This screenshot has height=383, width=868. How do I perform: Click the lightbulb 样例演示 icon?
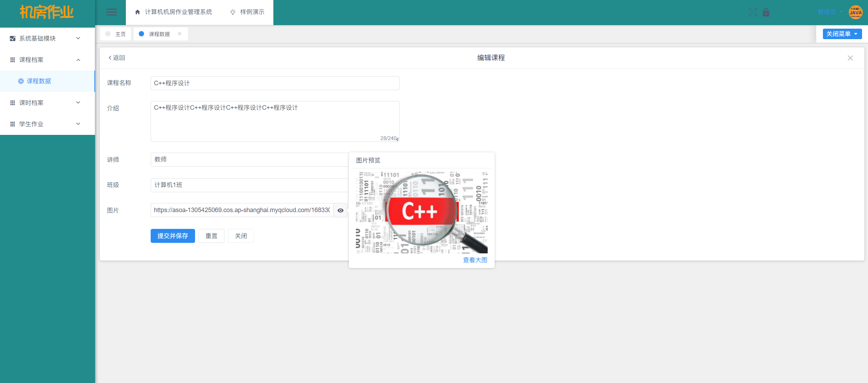coord(233,12)
